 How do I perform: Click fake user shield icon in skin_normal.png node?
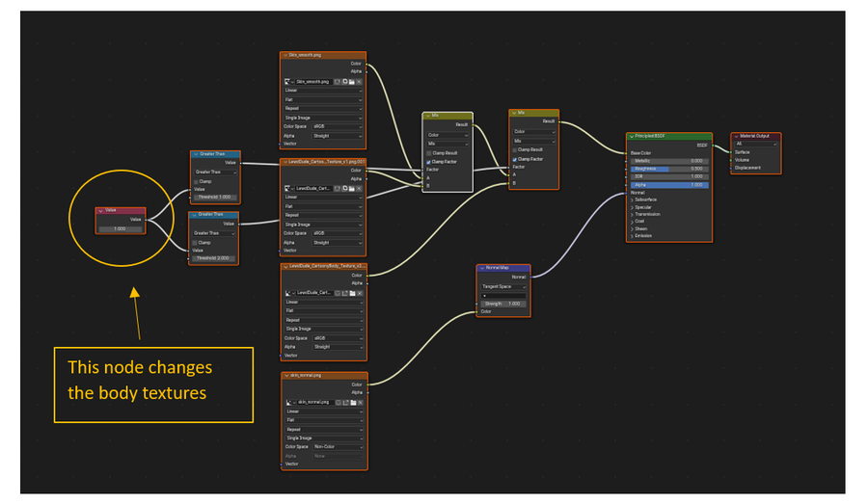coord(338,401)
